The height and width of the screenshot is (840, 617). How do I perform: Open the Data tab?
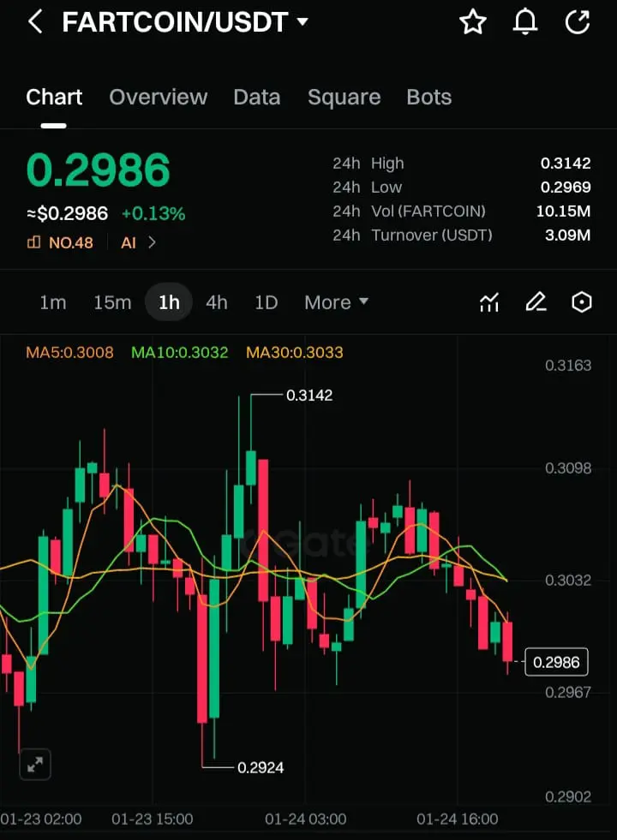point(257,97)
